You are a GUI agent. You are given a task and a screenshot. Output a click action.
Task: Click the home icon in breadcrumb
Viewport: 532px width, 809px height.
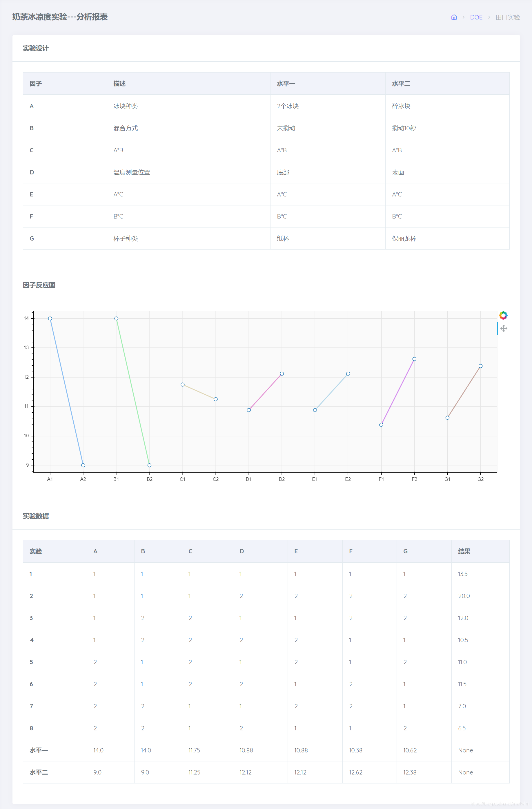point(454,17)
